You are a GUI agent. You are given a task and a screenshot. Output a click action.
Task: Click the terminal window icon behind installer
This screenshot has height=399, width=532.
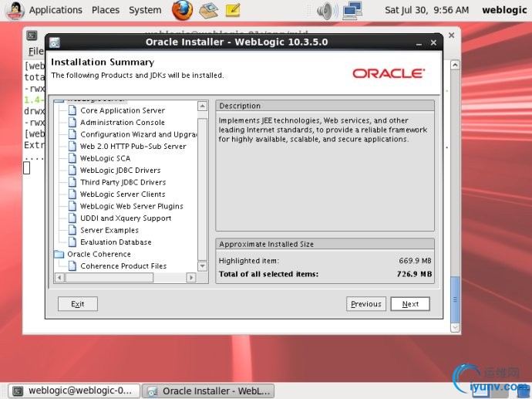click(32, 36)
